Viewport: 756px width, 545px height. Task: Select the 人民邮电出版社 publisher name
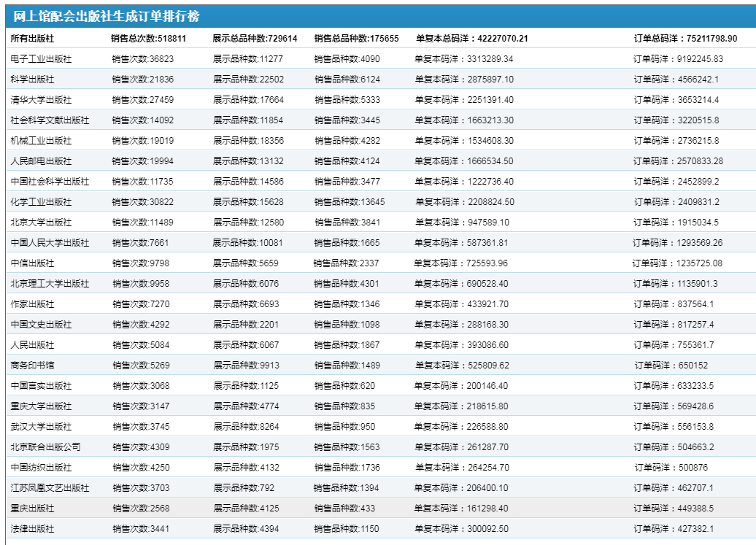41,161
